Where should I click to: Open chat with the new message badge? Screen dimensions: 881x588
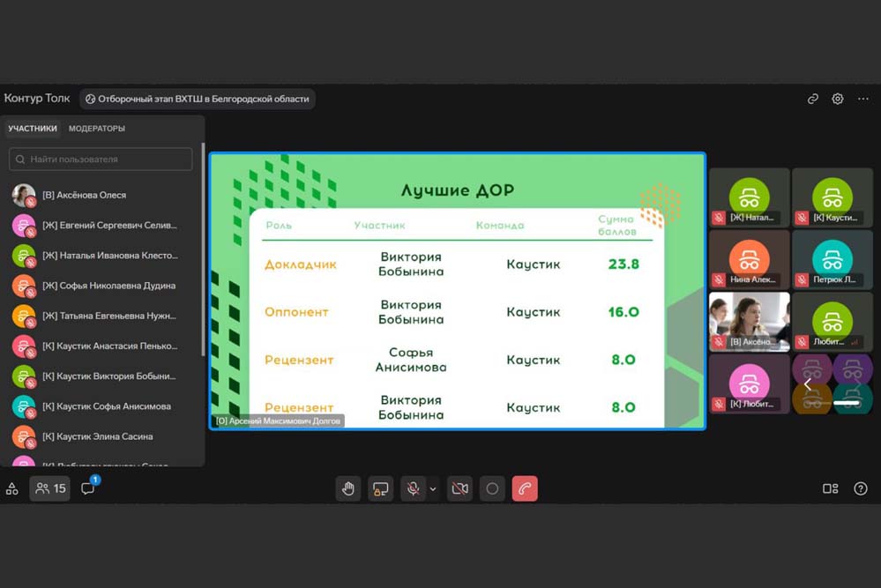coord(88,488)
